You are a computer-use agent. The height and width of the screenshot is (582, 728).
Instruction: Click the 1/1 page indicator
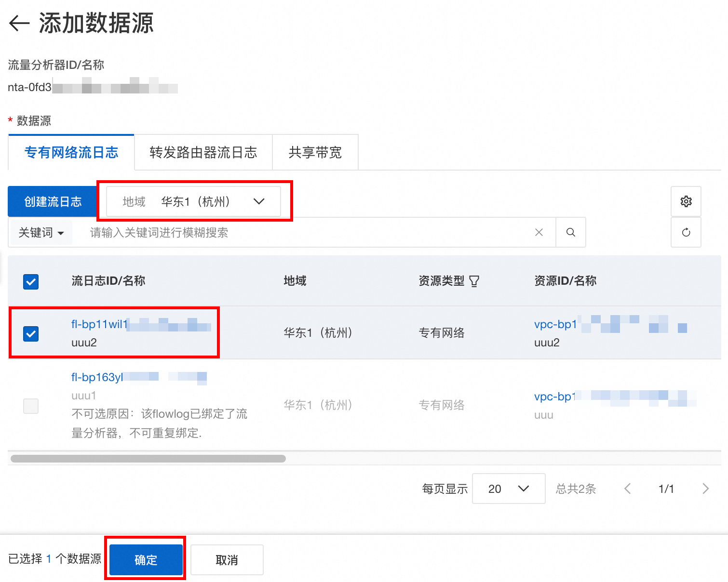coord(666,489)
